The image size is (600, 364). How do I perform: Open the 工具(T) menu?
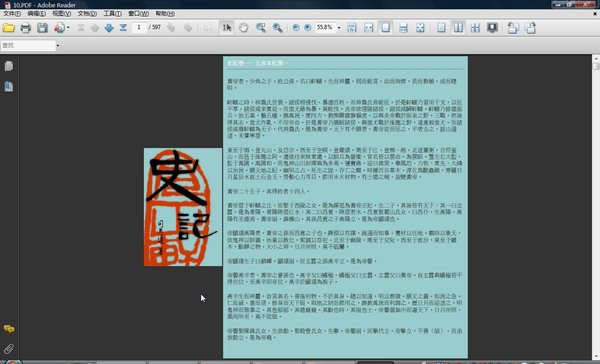(x=112, y=13)
